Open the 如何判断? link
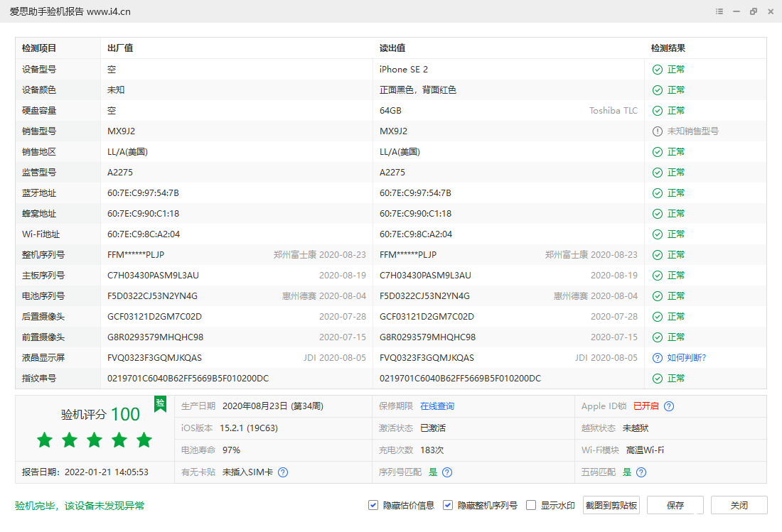The height and width of the screenshot is (532, 782). [x=687, y=358]
